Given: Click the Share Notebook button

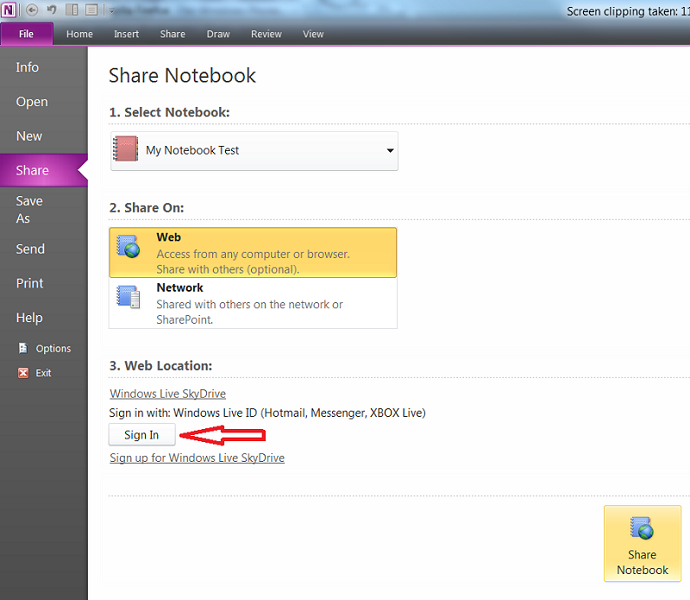Looking at the screenshot, I should pyautogui.click(x=642, y=544).
